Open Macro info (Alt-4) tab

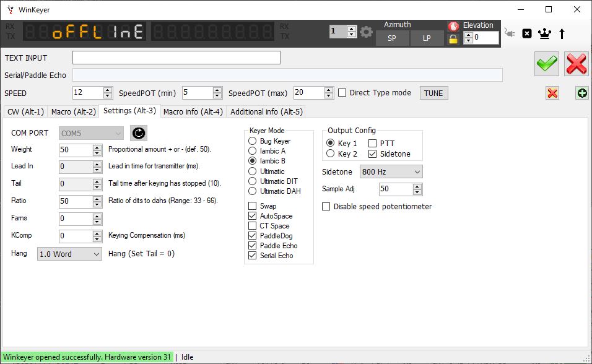point(193,112)
